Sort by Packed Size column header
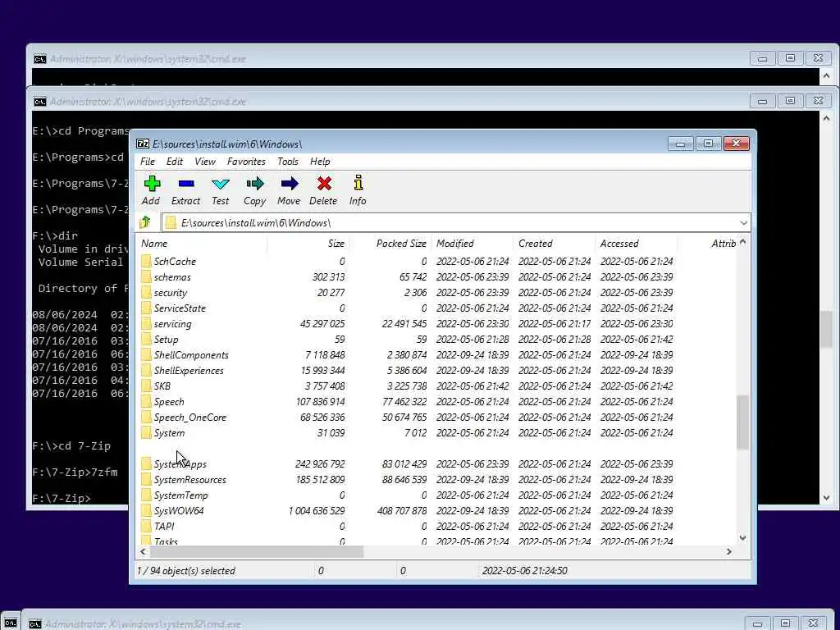Viewport: 840px width, 630px height. click(x=390, y=243)
